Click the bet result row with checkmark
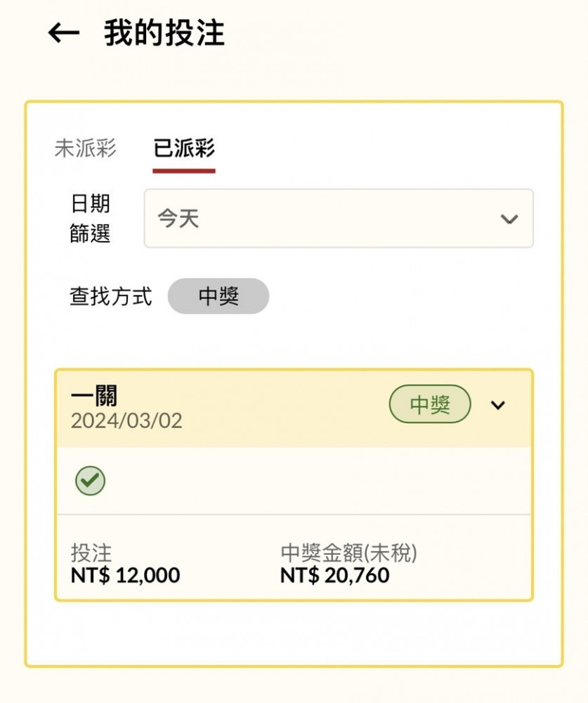 [x=294, y=481]
